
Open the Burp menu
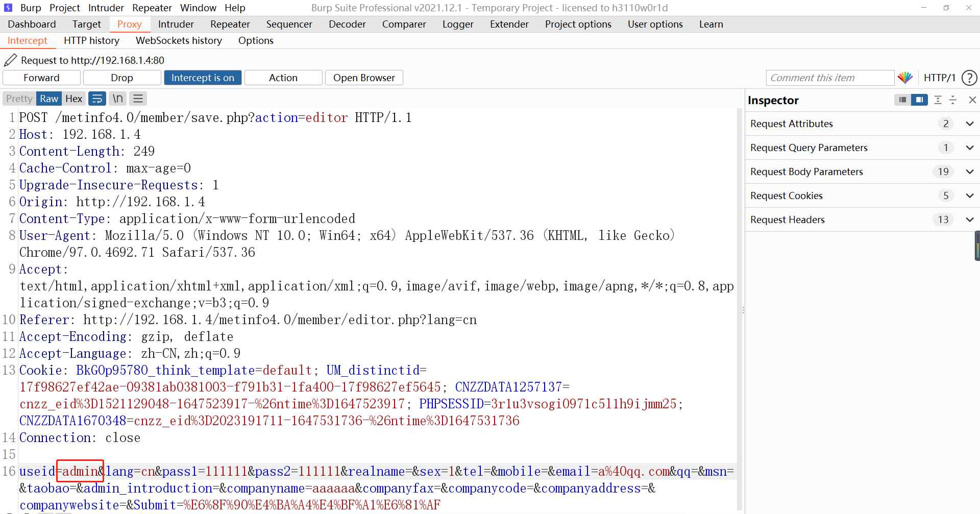coord(31,8)
